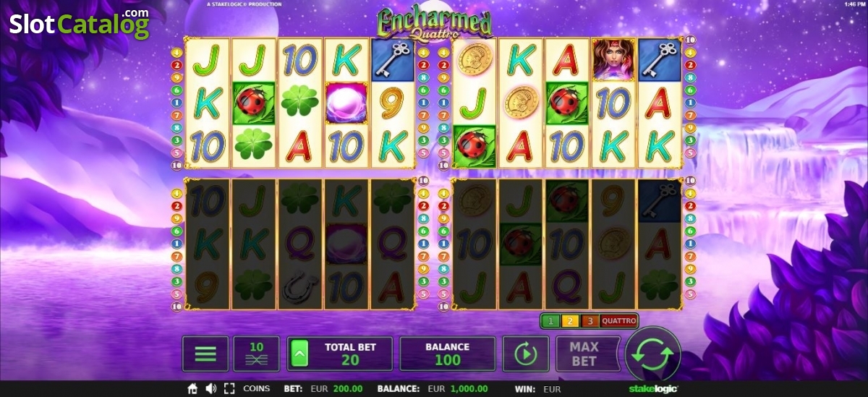This screenshot has width=868, height=397.
Task: Open the hamburger menu button
Action: pos(205,354)
